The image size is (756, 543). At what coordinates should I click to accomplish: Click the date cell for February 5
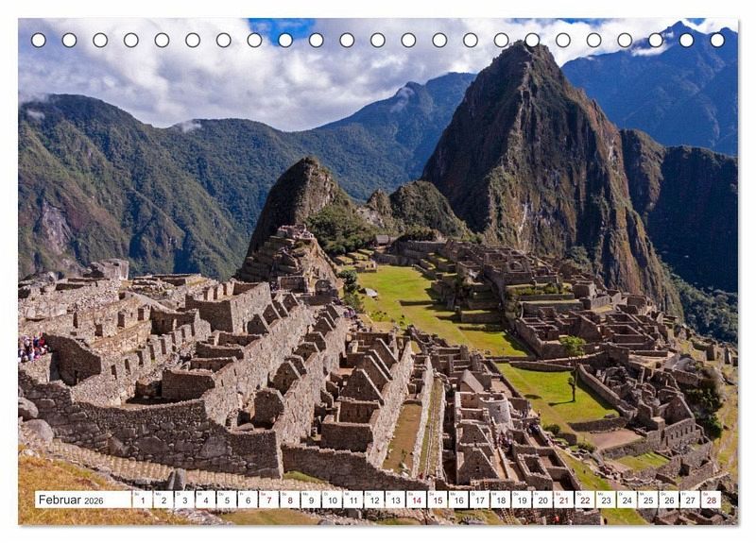point(227,500)
